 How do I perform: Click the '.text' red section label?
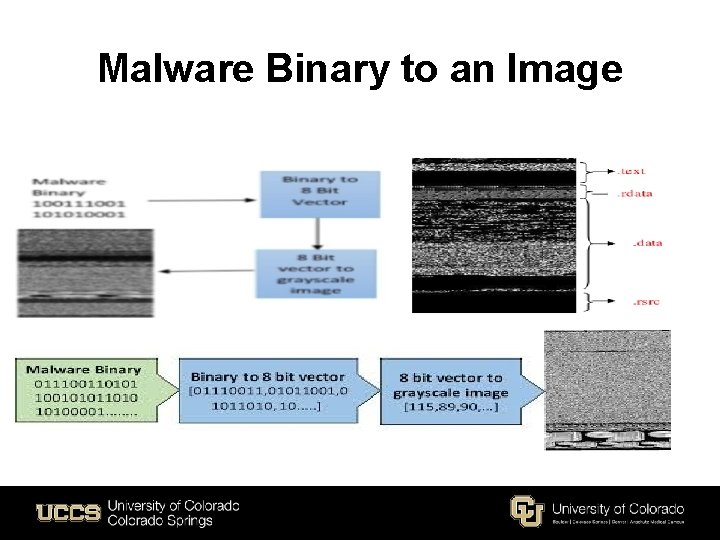pos(631,171)
